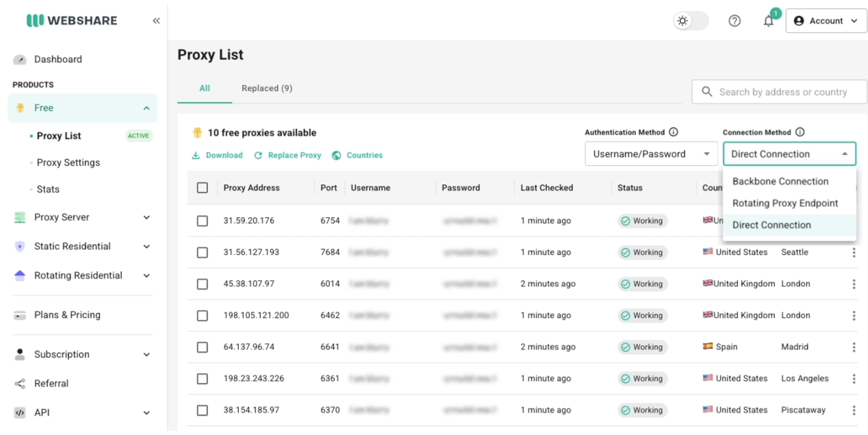Check the select-all checkbox in table header
The image size is (868, 435).
[202, 188]
